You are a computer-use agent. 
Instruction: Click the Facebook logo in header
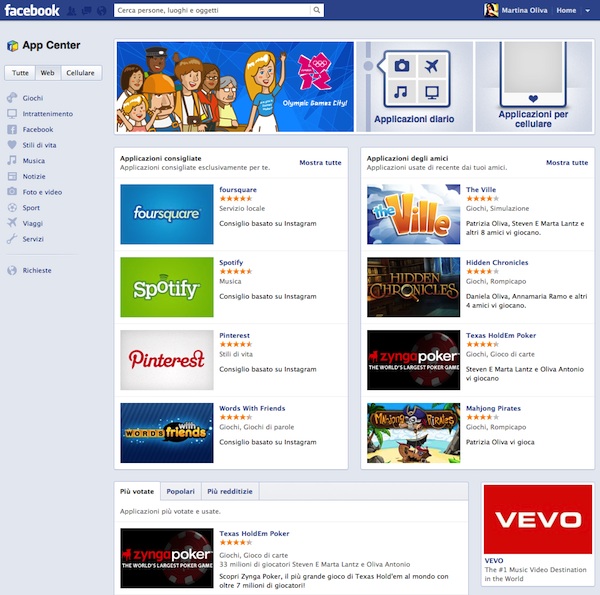pyautogui.click(x=32, y=10)
